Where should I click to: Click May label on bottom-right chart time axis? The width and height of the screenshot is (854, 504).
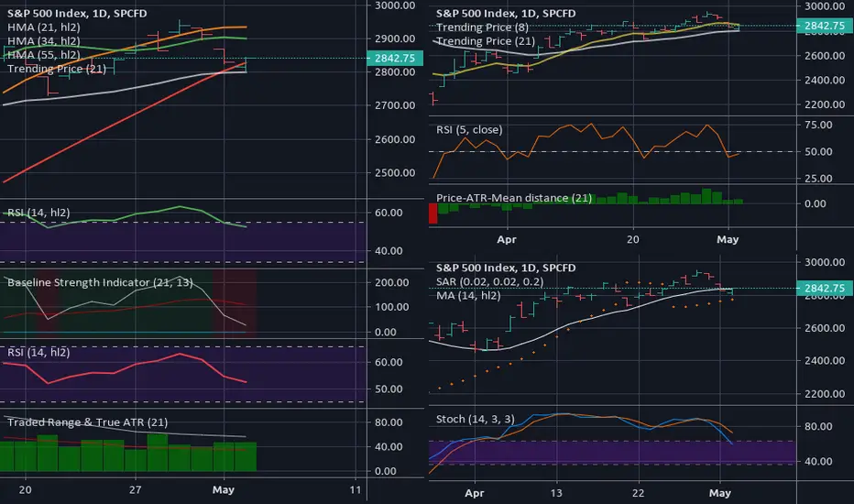pyautogui.click(x=720, y=493)
